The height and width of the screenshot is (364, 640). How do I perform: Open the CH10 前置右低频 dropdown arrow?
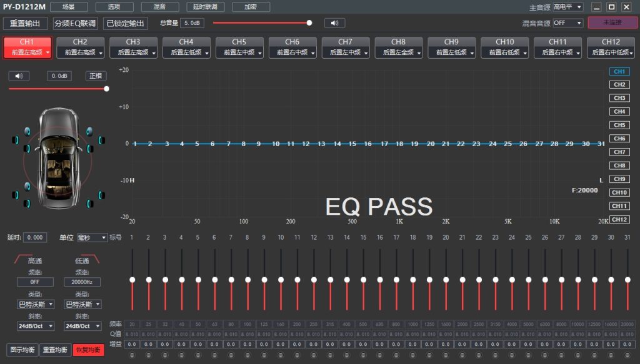coord(525,53)
